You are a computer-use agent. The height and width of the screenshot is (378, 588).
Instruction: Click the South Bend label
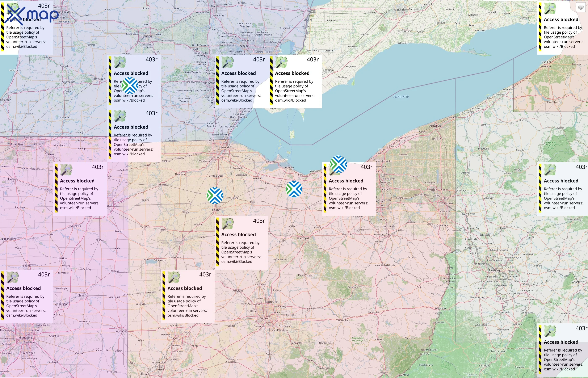click(x=17, y=144)
